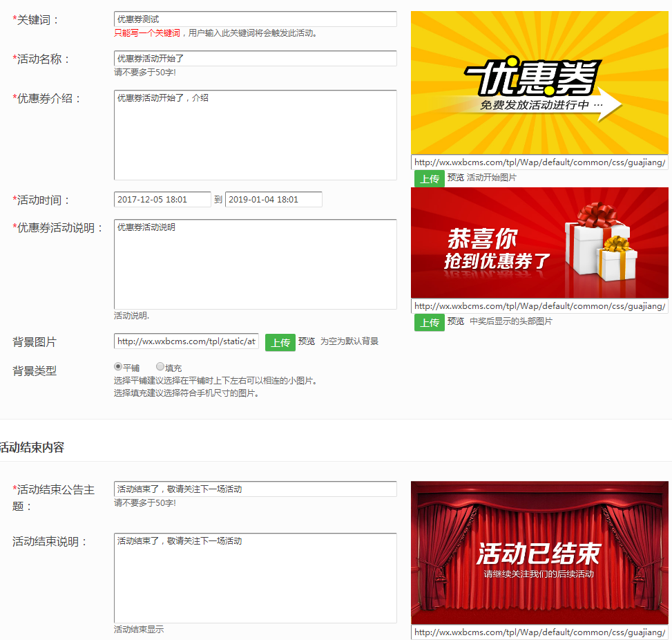
Task: Click the URL field under the 优惠券 banner
Action: tap(539, 162)
